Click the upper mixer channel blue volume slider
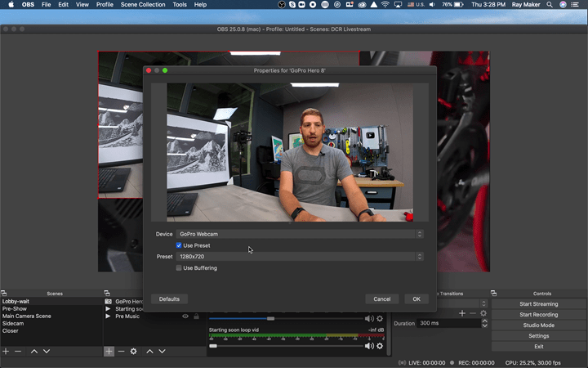The image size is (588, 368). click(x=286, y=318)
